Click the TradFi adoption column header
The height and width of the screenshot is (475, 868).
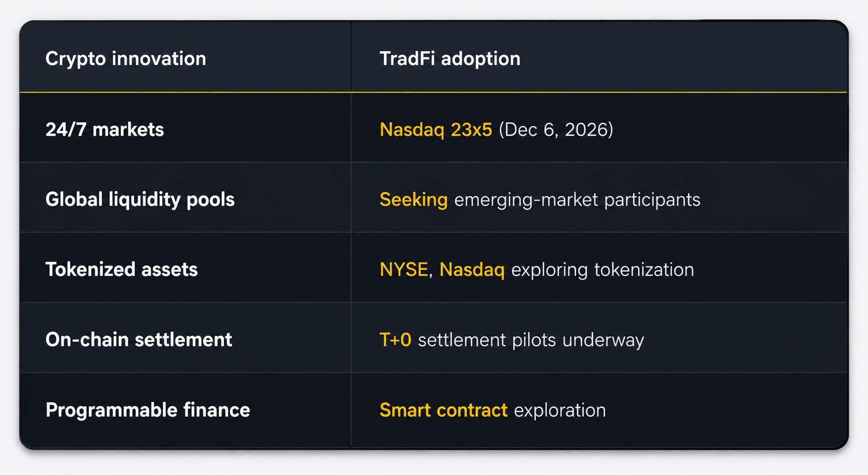point(450,59)
